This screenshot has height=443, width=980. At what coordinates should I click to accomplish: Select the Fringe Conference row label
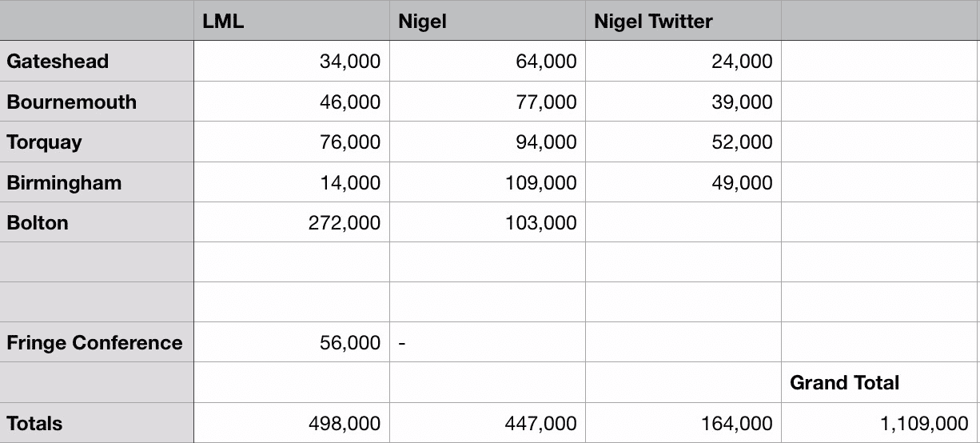(97, 342)
